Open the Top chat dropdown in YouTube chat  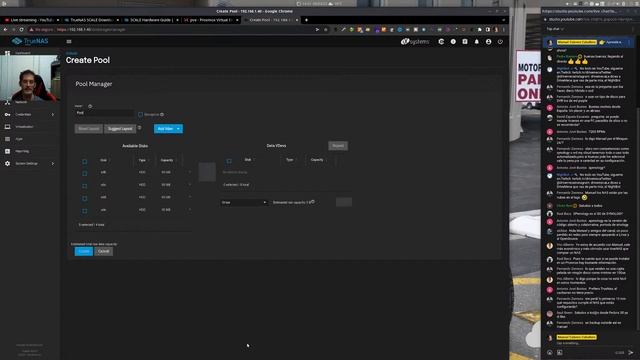click(x=555, y=29)
